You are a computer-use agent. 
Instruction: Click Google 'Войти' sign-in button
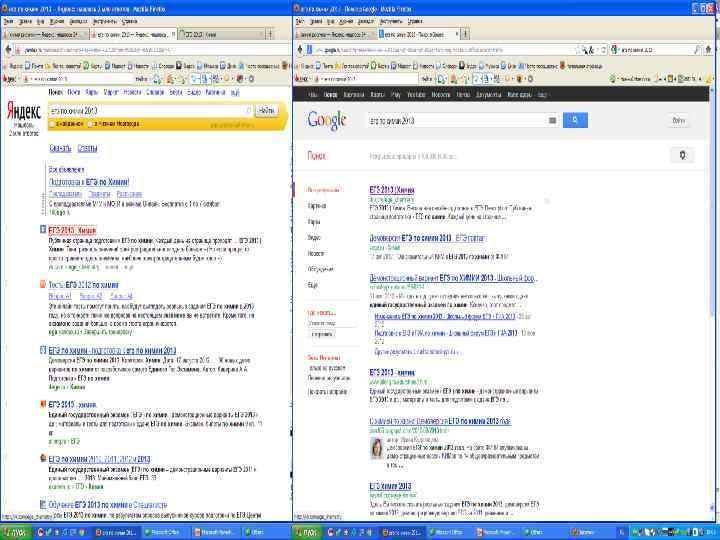click(678, 120)
